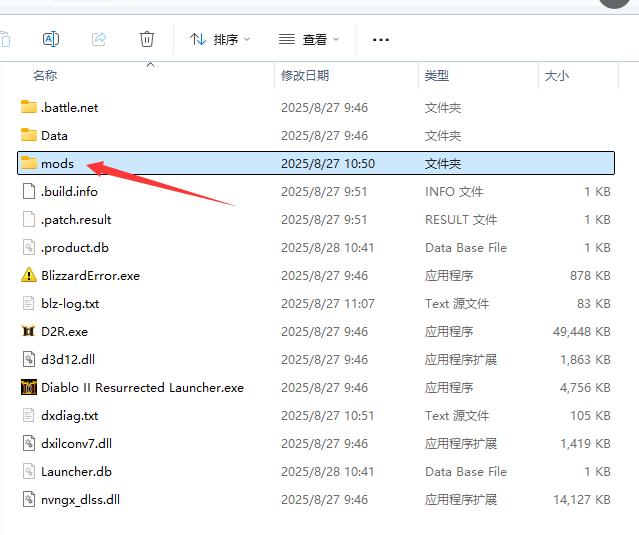Click the .product.db file icon
Image resolution: width=639 pixels, height=535 pixels.
[29, 247]
